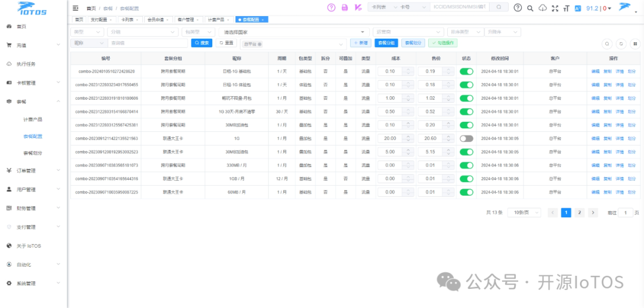Open the font size icon in header
The width and height of the screenshot is (644, 308).
tap(567, 8)
